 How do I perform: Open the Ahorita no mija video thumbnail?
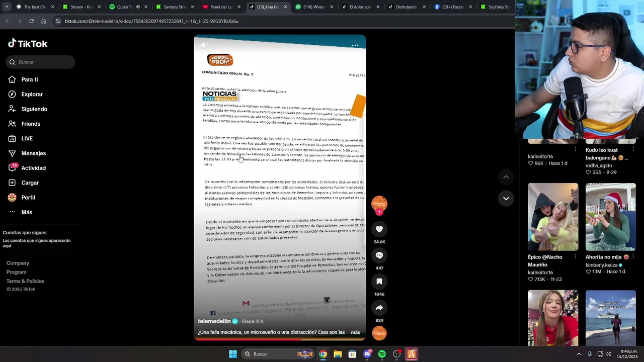point(611,217)
